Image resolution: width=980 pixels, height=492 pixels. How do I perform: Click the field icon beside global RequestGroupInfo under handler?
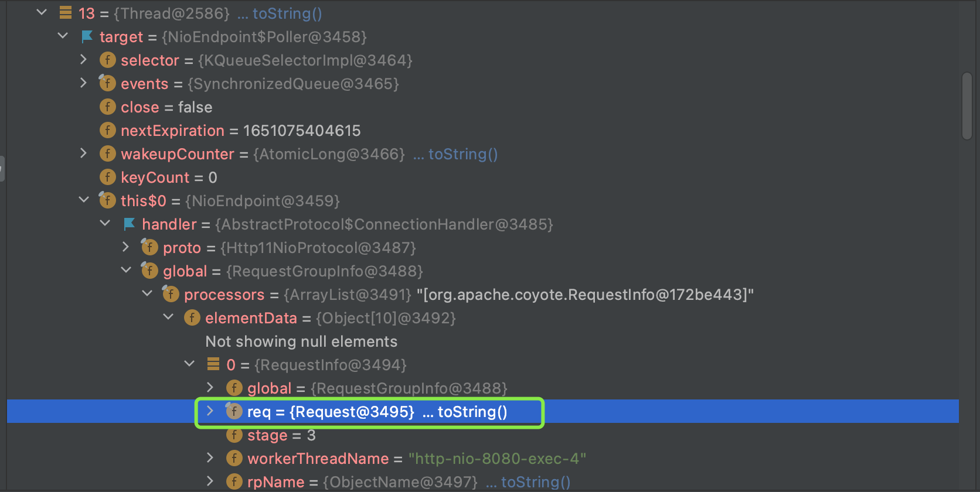click(x=149, y=270)
